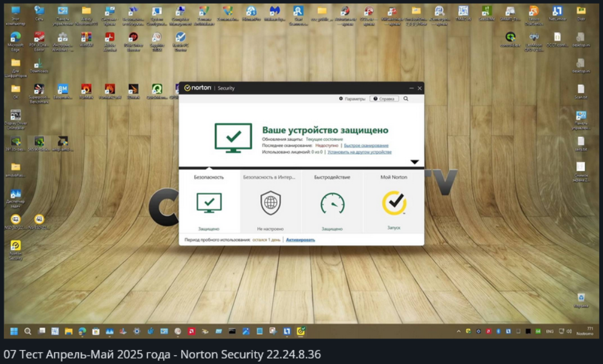Open the Справка help button
Screen dimensions: 603x364
384,99
